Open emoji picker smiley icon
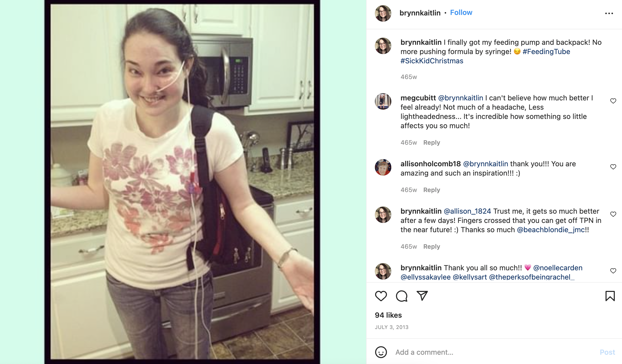Image resolution: width=622 pixels, height=364 pixels. point(381,352)
